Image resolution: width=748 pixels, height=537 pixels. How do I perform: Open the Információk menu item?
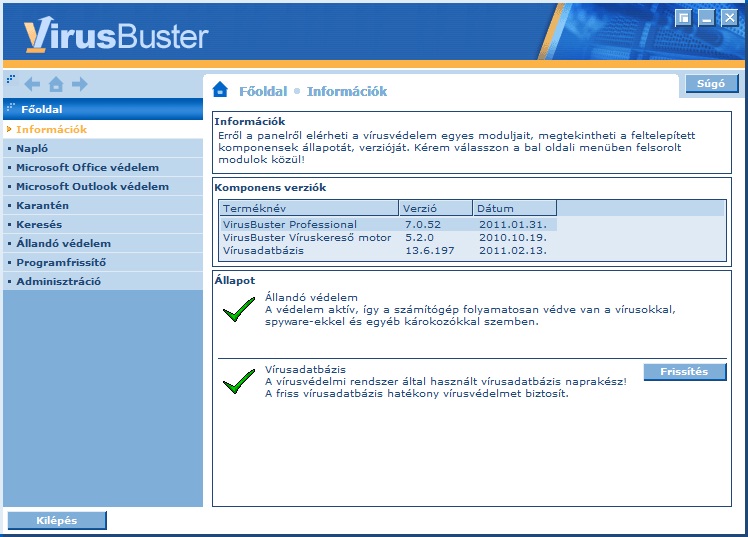[x=103, y=129]
